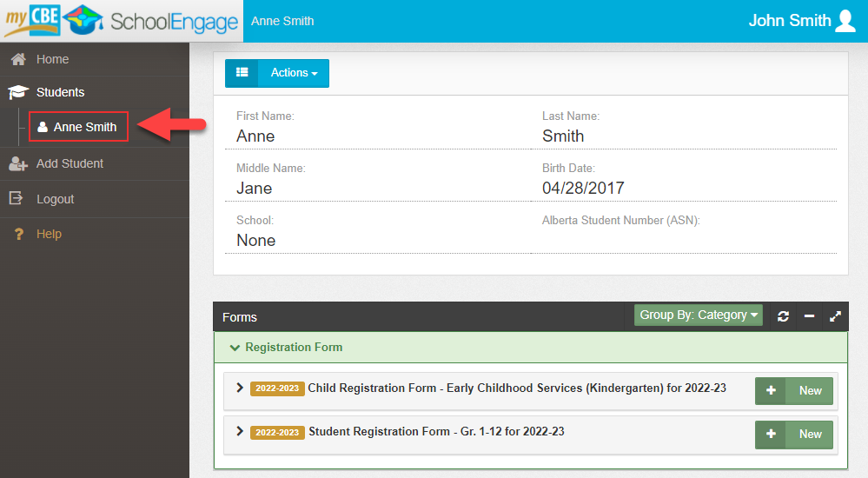Screen dimensions: 868x478
Task: Select Add Student in the sidebar
Action: (70, 163)
